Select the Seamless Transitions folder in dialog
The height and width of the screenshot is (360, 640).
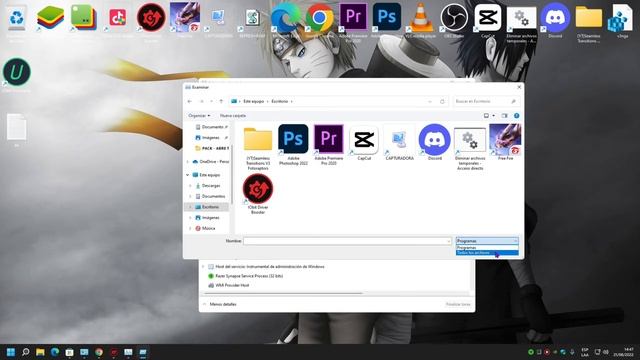(x=258, y=148)
